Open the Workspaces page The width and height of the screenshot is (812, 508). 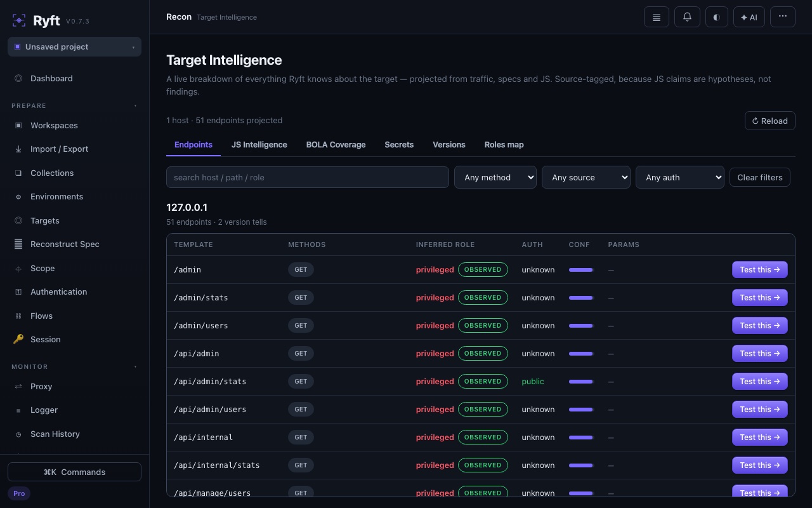[74, 125]
